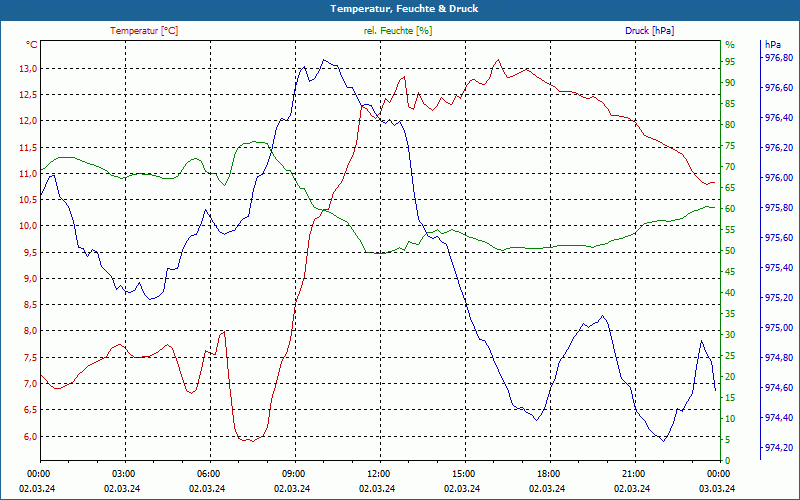Select the 6,5 temperature axis value
The image size is (800, 500).
[30, 410]
